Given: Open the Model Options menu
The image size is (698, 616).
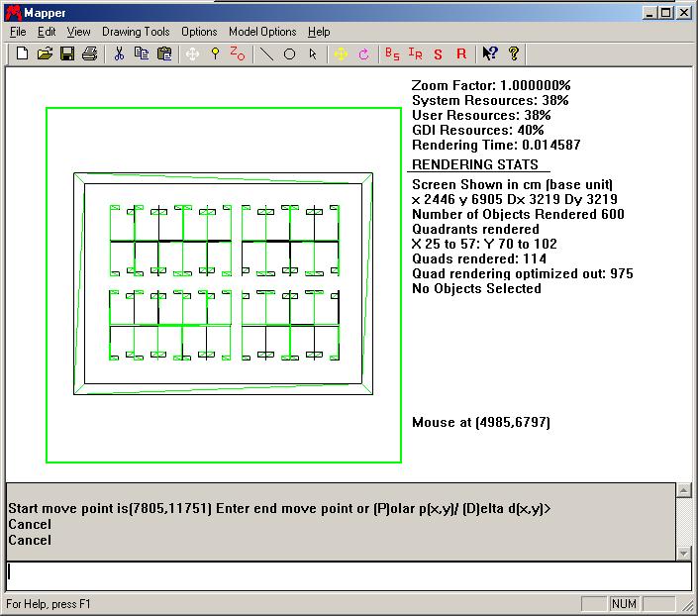Looking at the screenshot, I should point(262,32).
